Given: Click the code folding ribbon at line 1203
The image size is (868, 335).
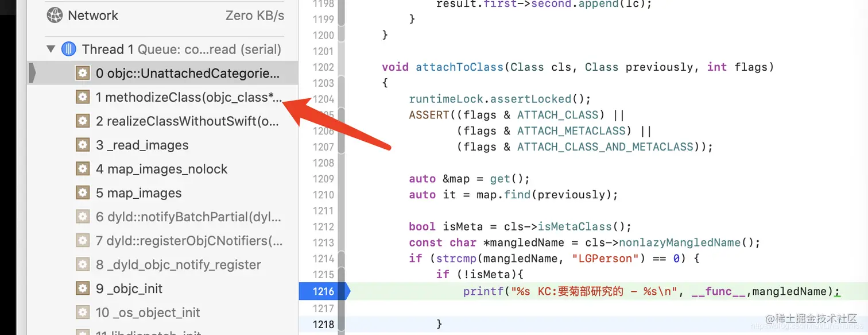Looking at the screenshot, I should (x=341, y=83).
